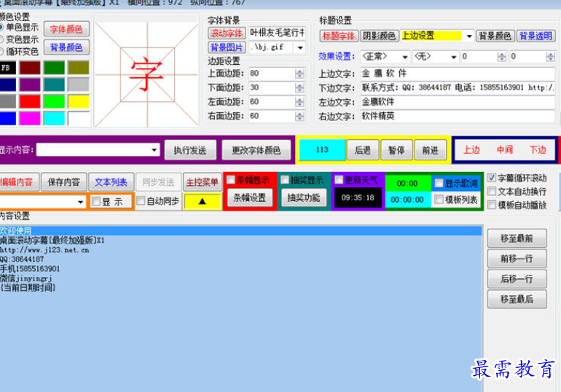561x392 pixels.
Task: Click the 阴影颜色 button
Action: pos(380,36)
